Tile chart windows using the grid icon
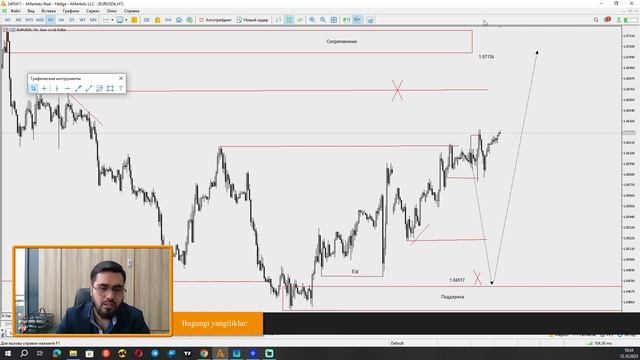Viewport: 640px width, 360px height. tap(334, 20)
